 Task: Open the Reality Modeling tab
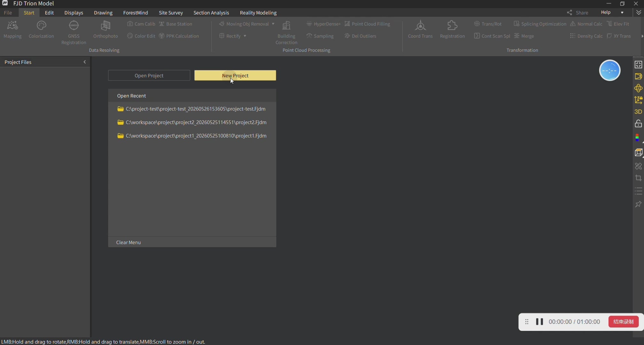point(258,13)
